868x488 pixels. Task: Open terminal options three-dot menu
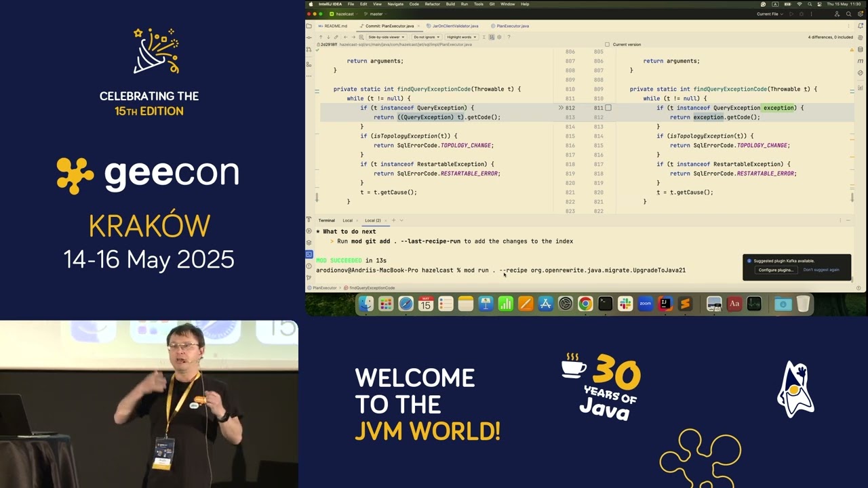pos(840,220)
